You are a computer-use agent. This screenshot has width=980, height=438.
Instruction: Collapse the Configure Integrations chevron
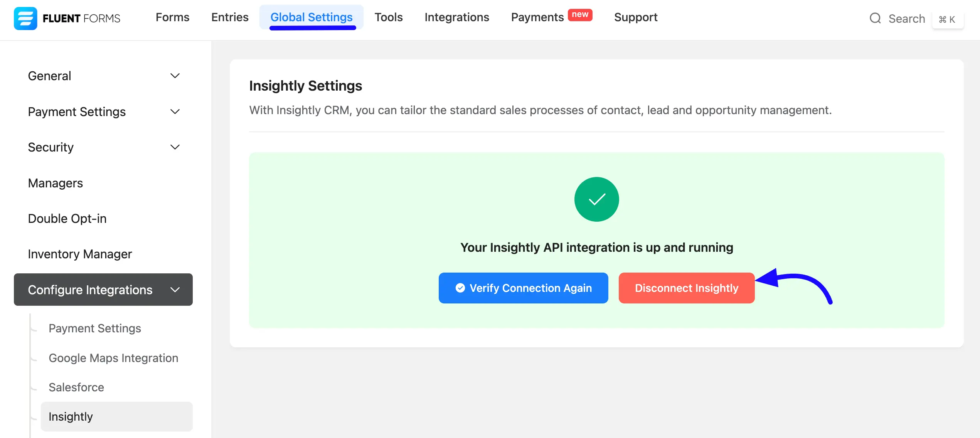click(x=175, y=290)
